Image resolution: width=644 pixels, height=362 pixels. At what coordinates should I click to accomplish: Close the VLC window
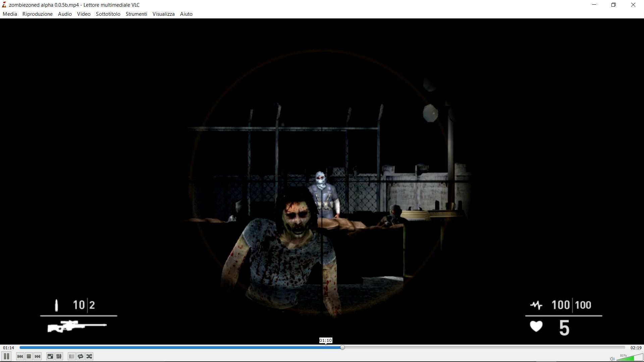click(633, 5)
